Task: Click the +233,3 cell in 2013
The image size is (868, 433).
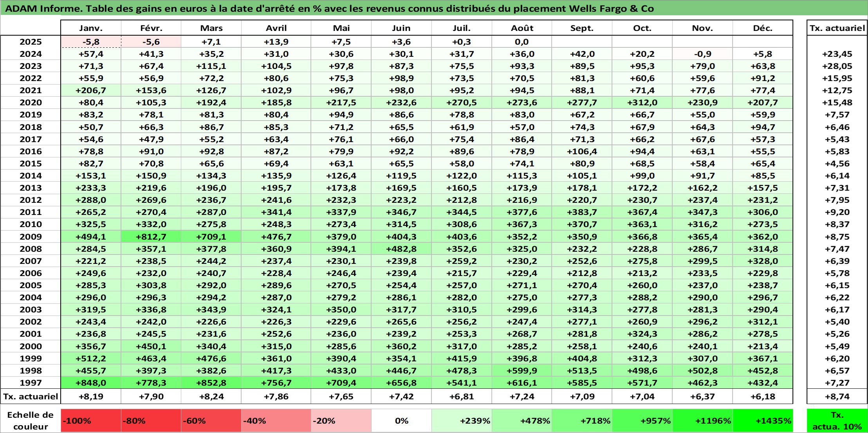Action: (x=91, y=188)
